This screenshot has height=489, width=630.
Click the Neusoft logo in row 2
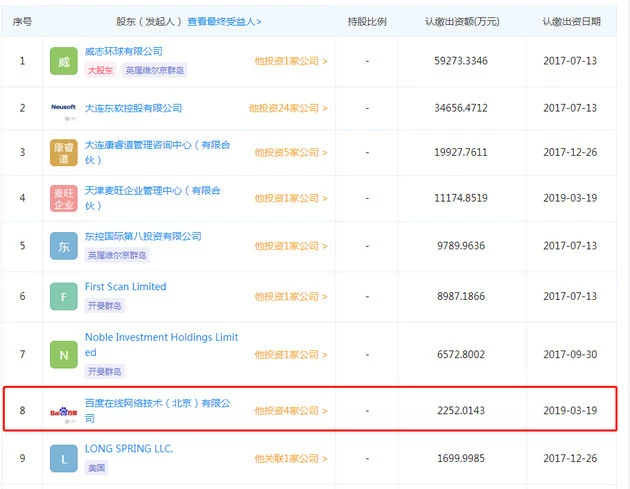click(x=63, y=107)
